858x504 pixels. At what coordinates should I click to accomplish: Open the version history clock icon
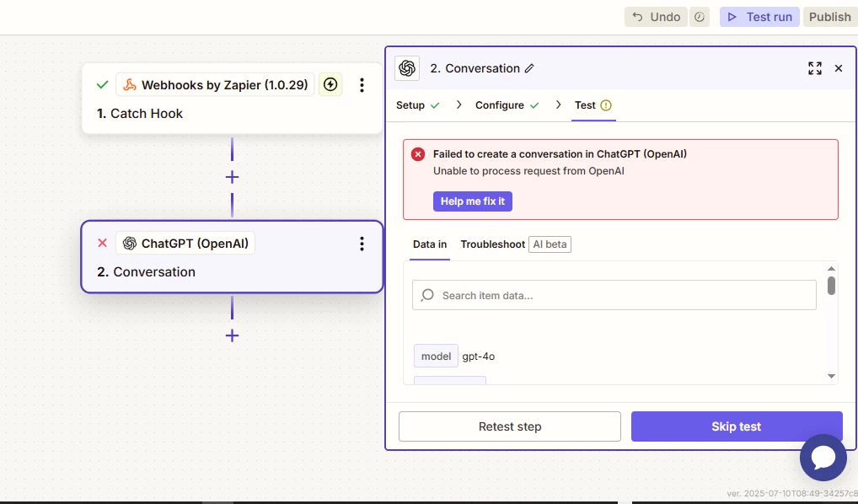click(700, 17)
